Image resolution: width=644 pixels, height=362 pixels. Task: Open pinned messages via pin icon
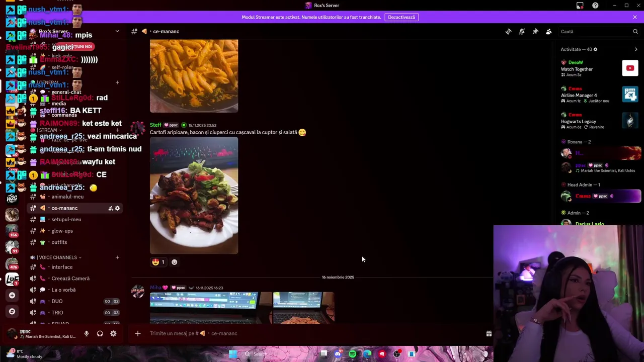535,31
